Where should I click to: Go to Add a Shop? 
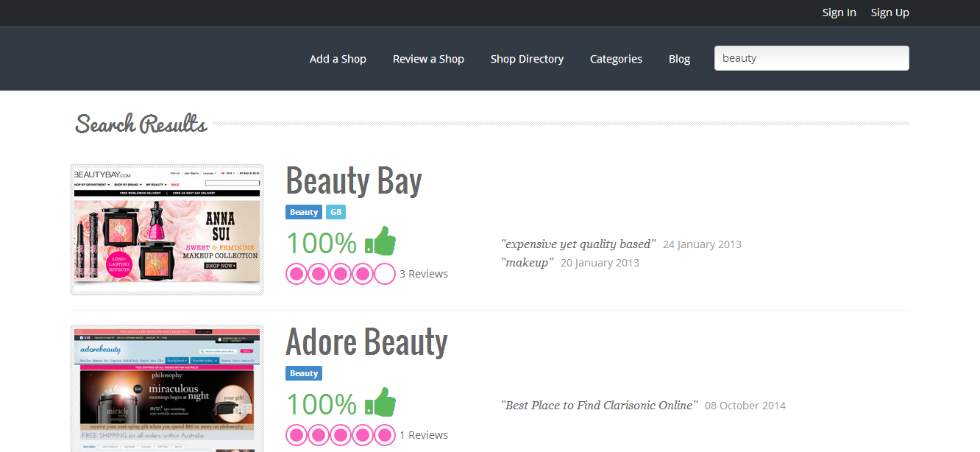click(338, 59)
